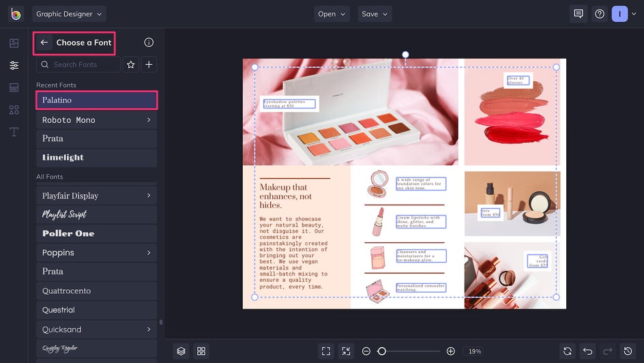Expand Roboto Mono font variants
Screen dimensions: 644x363
[x=149, y=120]
